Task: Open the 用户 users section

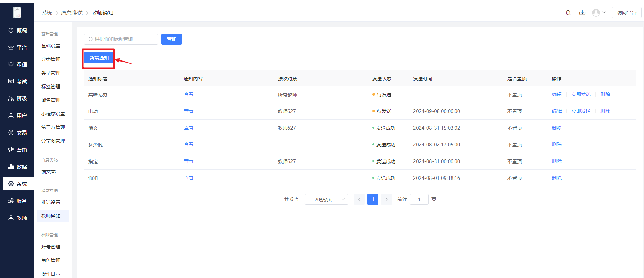Action: pyautogui.click(x=17, y=115)
